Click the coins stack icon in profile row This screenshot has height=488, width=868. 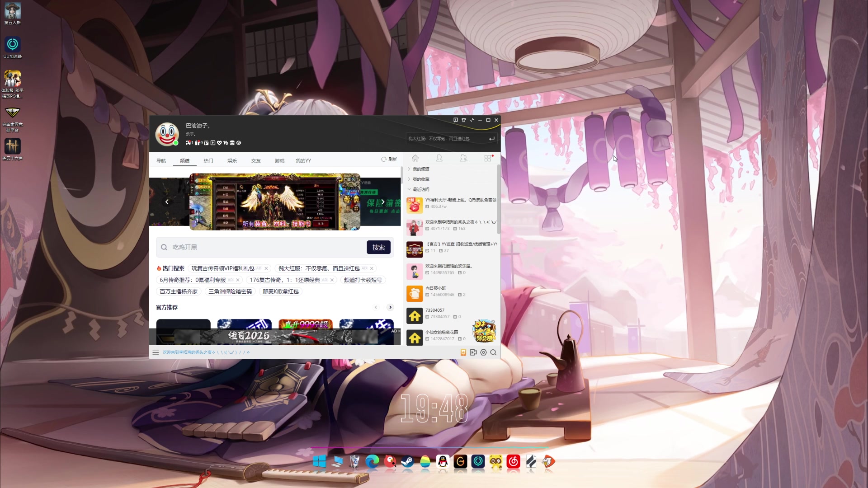[232, 143]
